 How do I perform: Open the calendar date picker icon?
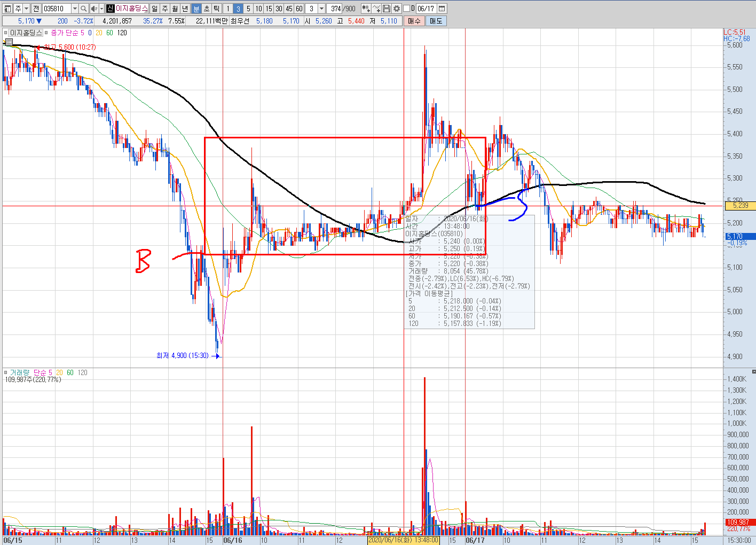442,9
